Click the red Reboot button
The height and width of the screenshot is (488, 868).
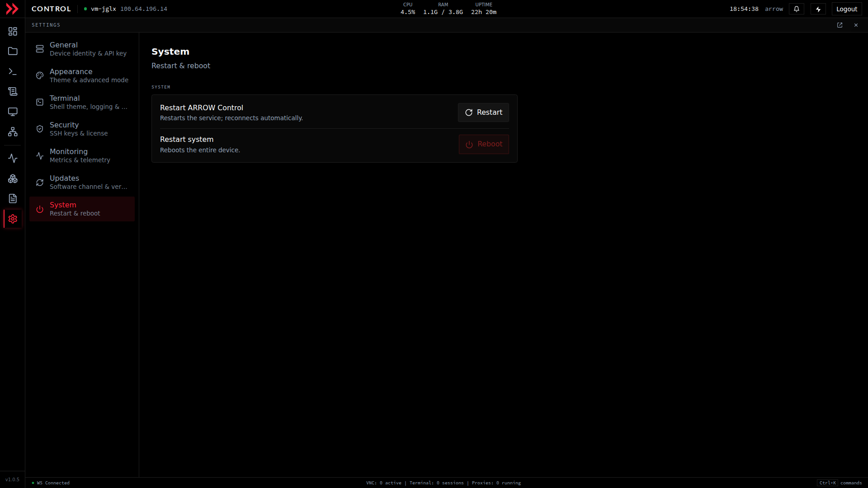484,144
